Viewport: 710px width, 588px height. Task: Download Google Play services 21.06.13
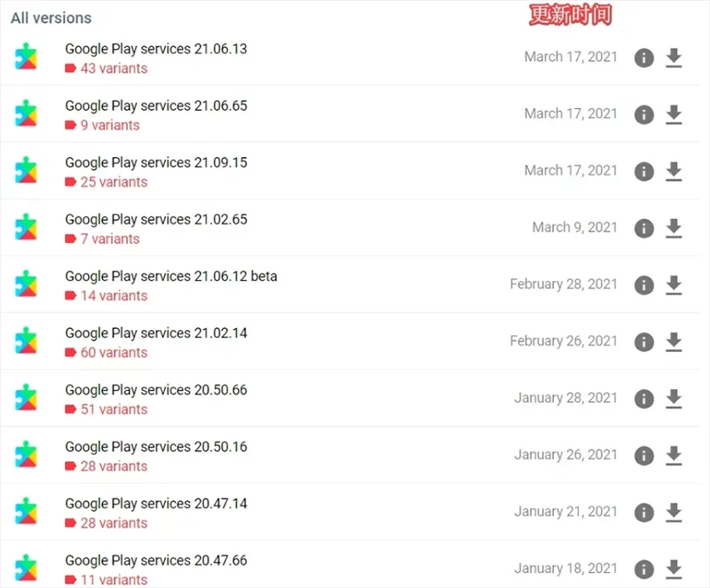pyautogui.click(x=674, y=58)
